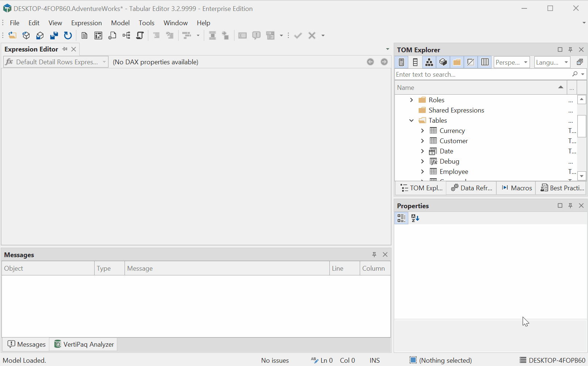
Task: Click the Outdent lines toolbar icon
Action: pos(170,35)
